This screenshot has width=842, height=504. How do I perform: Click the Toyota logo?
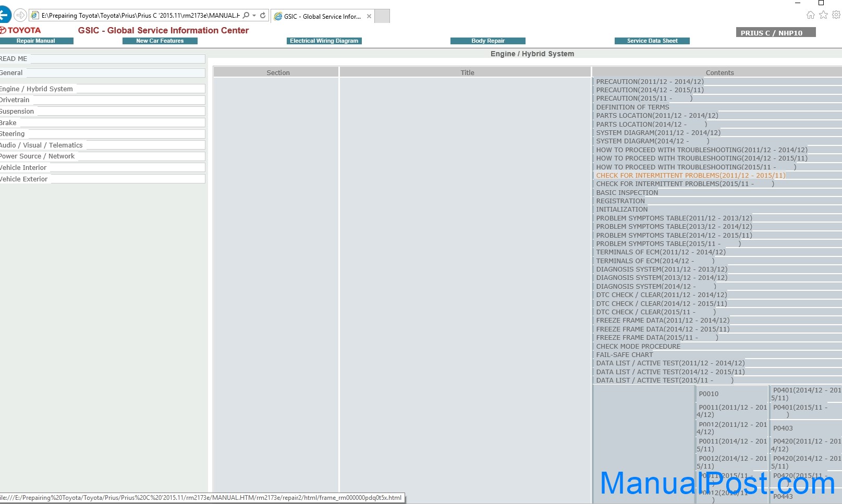click(21, 30)
